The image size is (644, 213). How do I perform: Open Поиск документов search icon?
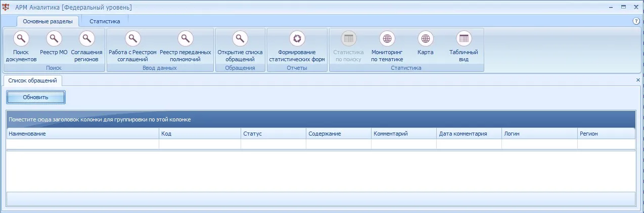pyautogui.click(x=21, y=38)
